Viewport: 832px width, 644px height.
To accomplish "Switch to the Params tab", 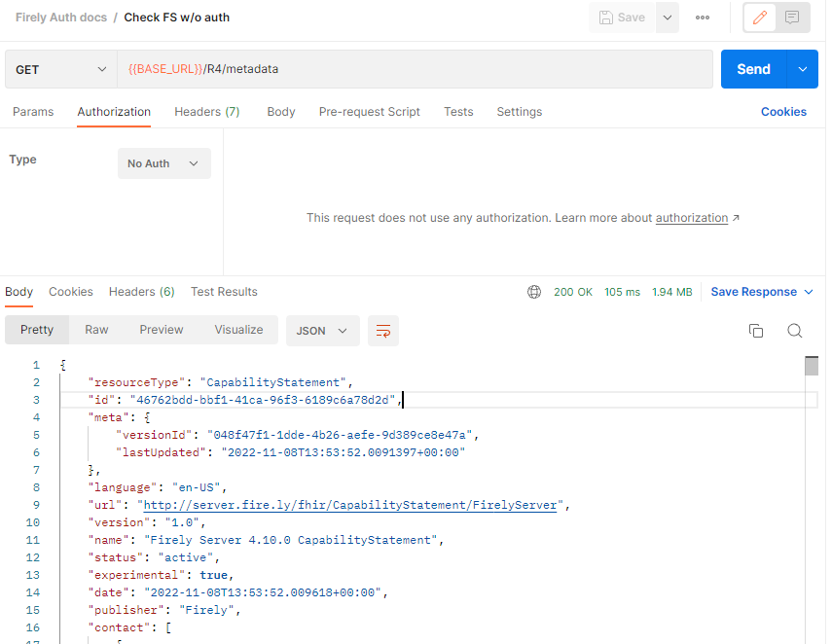I will pyautogui.click(x=33, y=112).
